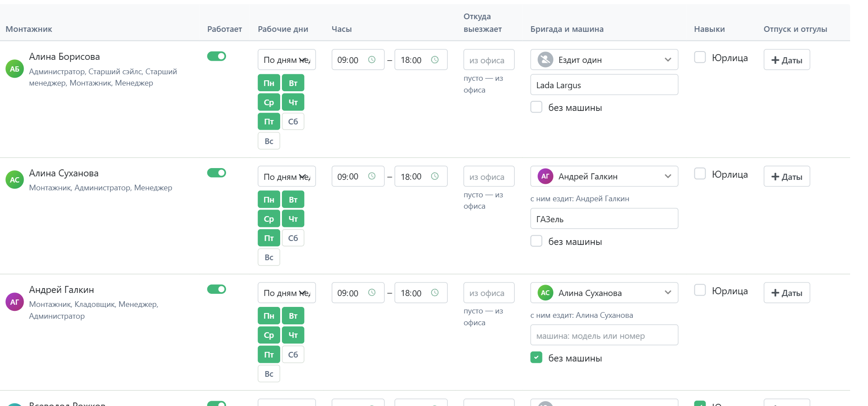Click the ГАЗель car field
868x406 pixels.
coord(604,219)
